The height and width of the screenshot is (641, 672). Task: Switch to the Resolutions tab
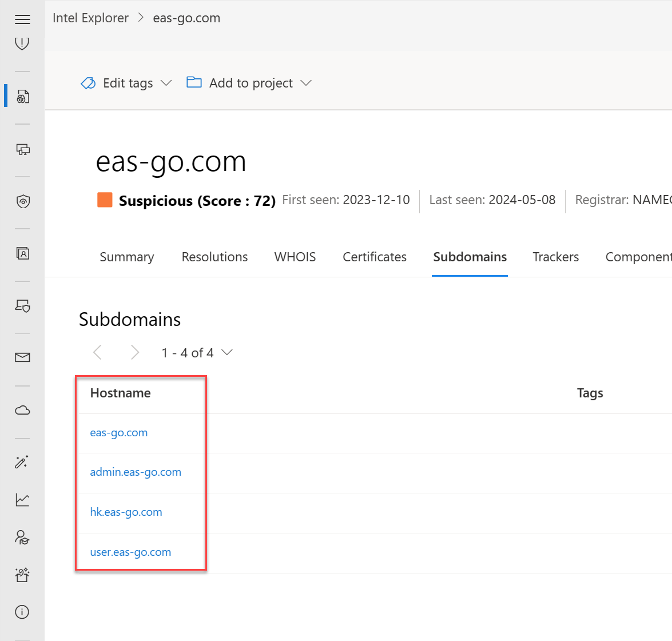coord(214,257)
